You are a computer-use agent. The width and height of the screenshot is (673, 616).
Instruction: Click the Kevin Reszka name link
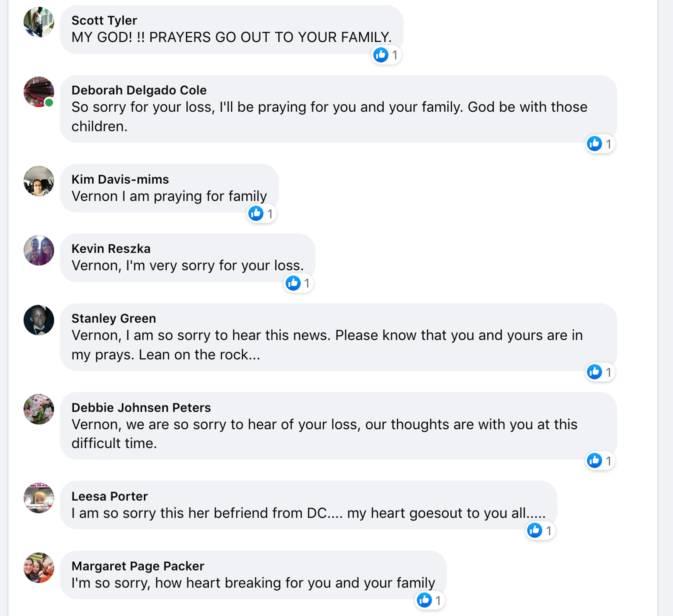tap(111, 249)
